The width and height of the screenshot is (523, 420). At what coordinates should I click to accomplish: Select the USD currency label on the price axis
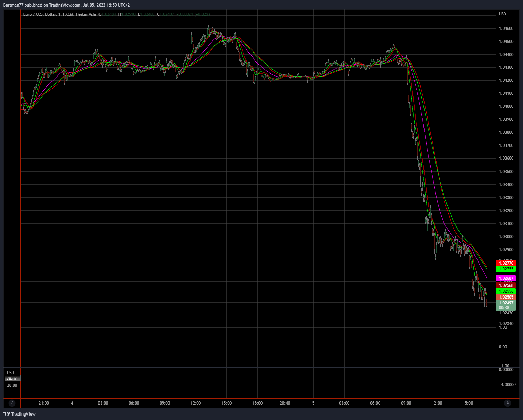coord(502,14)
